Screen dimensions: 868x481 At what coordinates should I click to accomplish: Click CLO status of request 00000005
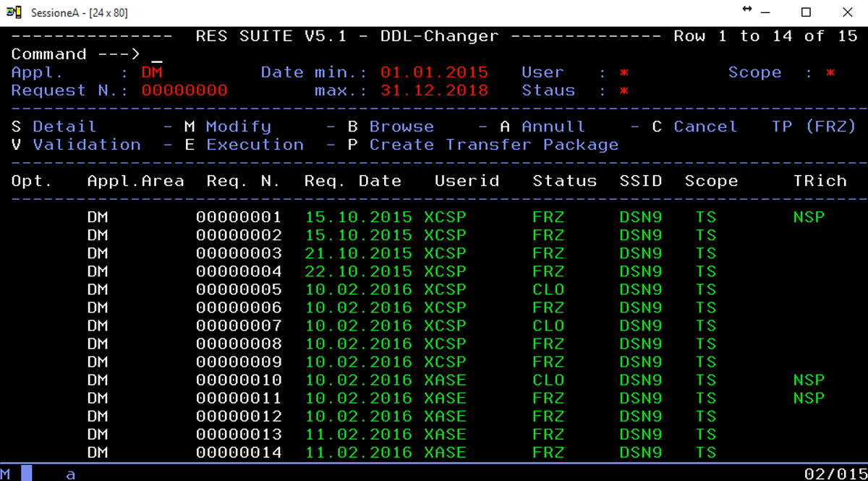tap(548, 289)
